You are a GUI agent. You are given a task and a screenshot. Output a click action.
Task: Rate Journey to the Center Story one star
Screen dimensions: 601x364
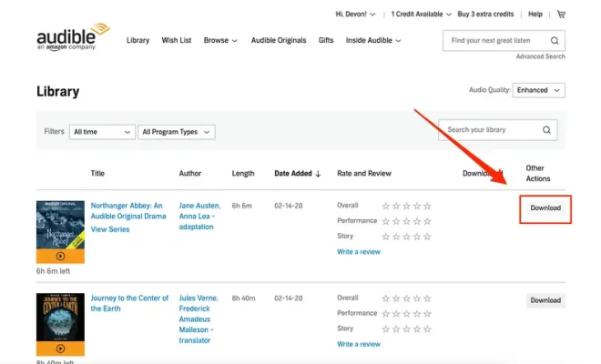pos(385,329)
